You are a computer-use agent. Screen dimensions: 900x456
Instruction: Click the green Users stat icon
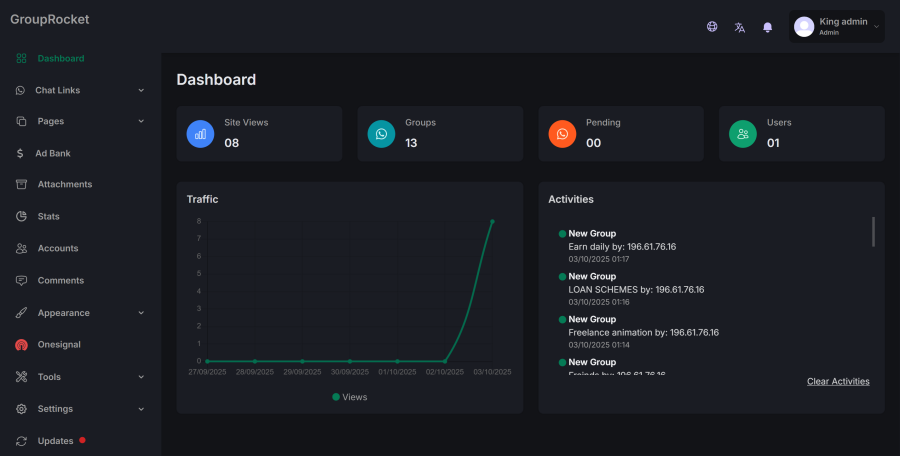[x=743, y=133]
